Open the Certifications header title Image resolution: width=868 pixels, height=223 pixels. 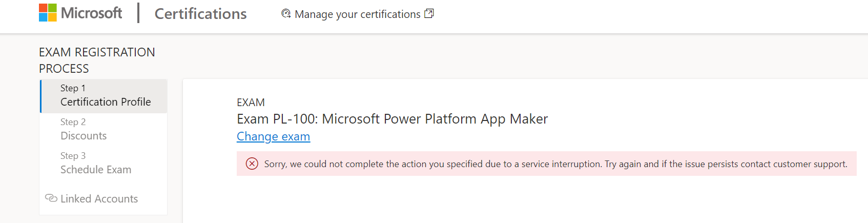(200, 14)
